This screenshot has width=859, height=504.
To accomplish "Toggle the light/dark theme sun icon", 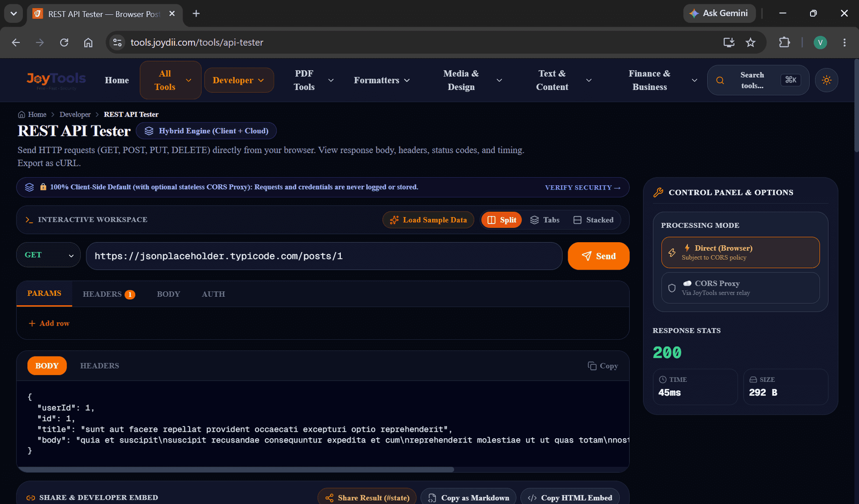I will point(826,80).
